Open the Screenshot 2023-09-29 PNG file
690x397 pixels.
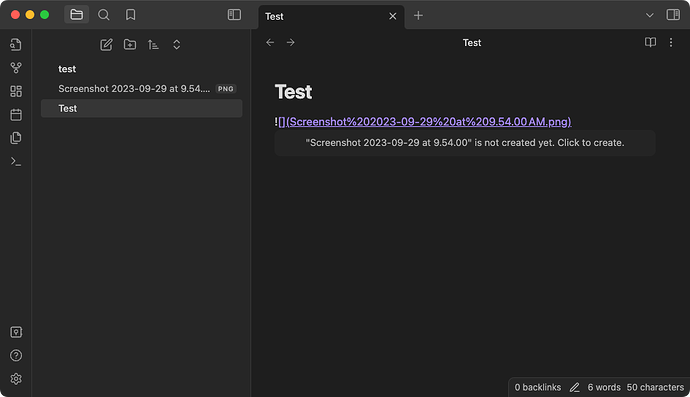pyautogui.click(x=141, y=89)
